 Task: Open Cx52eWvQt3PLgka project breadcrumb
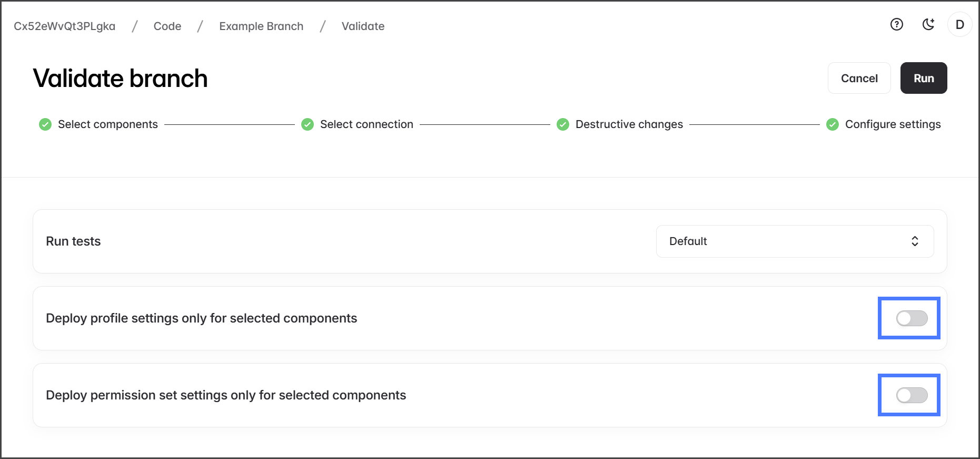[64, 26]
